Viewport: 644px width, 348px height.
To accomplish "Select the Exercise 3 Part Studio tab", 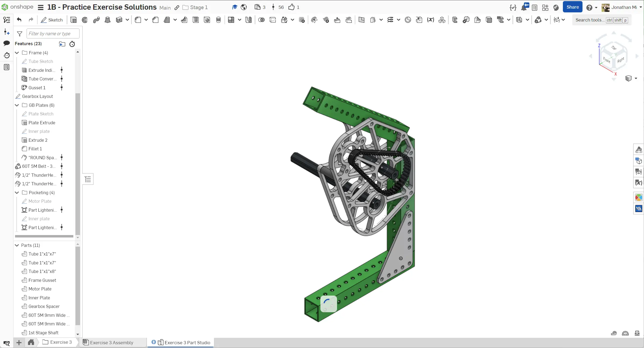I will coord(187,342).
